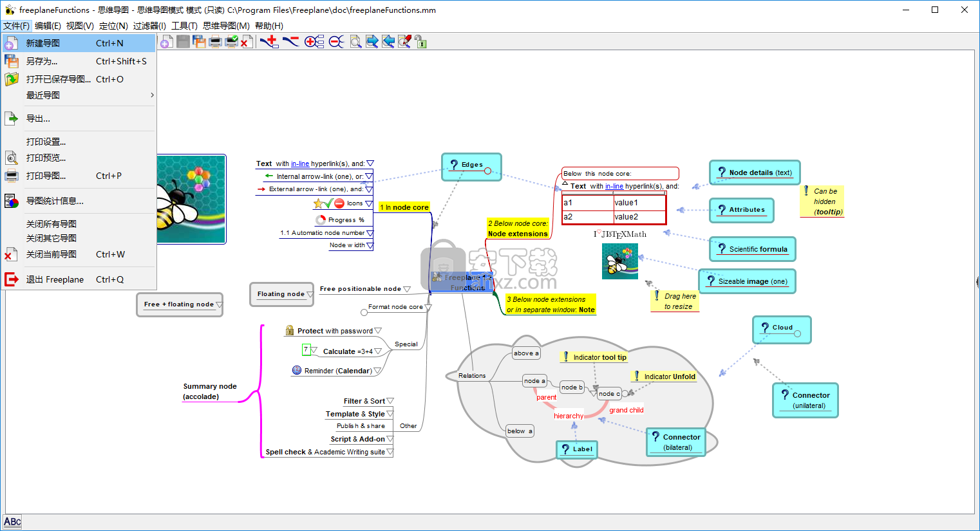The width and height of the screenshot is (980, 531).
Task: Click the star icon in Icons node
Action: click(318, 203)
